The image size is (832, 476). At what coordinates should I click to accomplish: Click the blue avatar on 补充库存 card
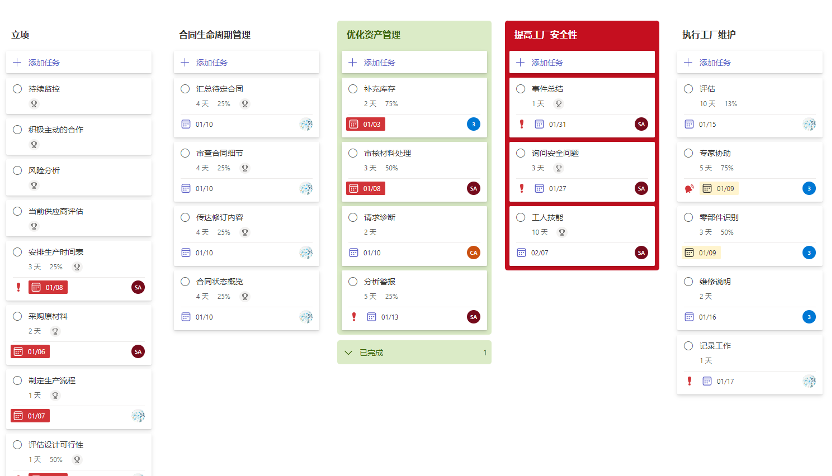point(473,124)
